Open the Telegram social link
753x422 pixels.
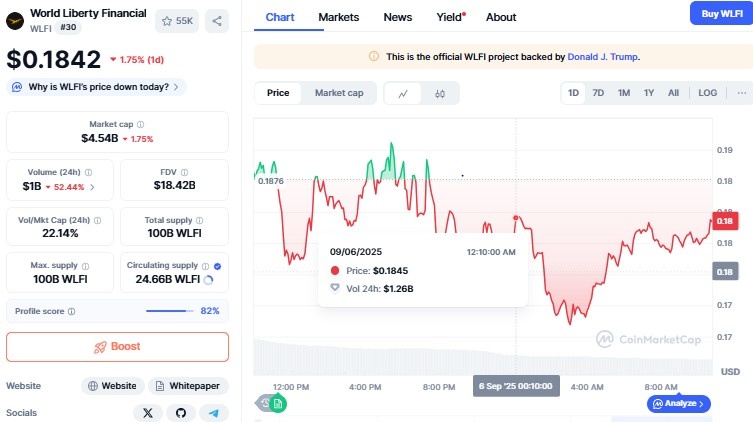tap(214, 413)
